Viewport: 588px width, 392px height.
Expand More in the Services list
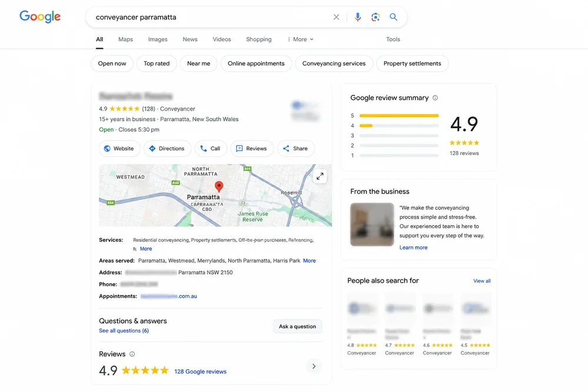(146, 249)
